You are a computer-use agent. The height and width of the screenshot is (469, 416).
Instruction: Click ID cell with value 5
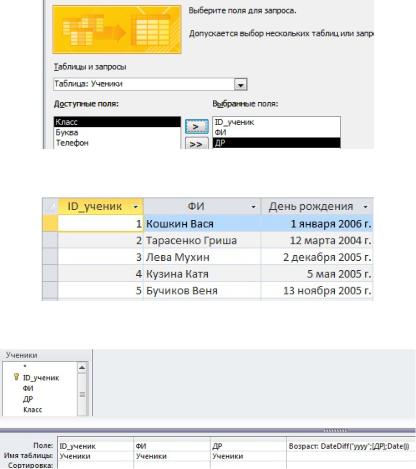[100, 290]
